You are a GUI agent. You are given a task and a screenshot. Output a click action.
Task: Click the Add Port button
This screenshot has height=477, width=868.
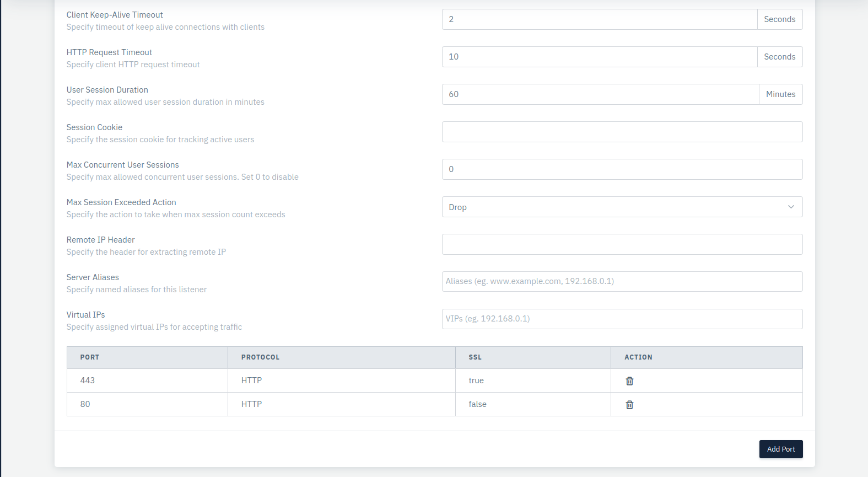coord(781,449)
